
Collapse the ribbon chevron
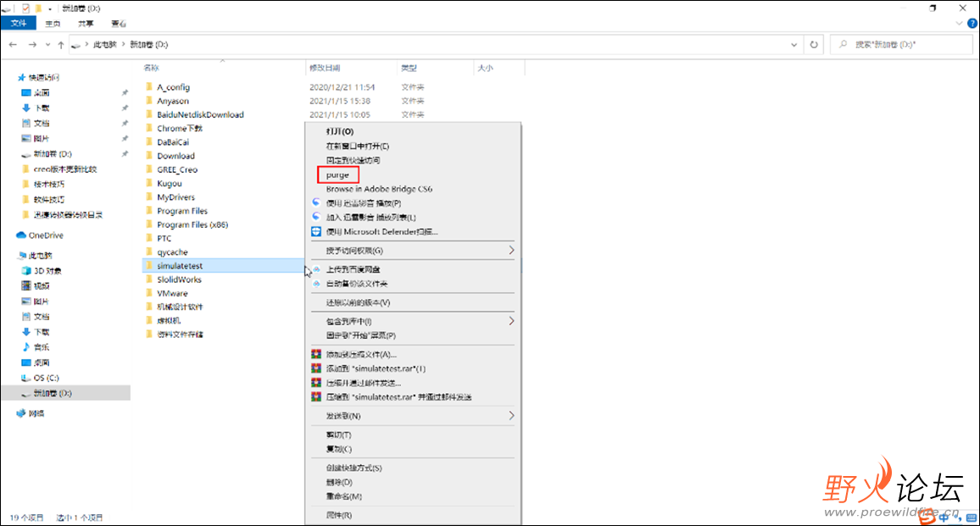click(x=959, y=24)
